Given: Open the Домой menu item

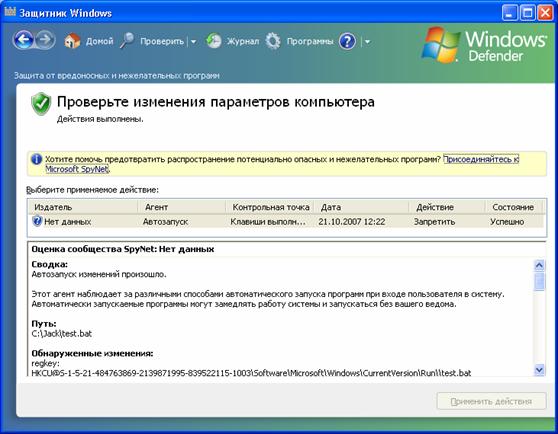Looking at the screenshot, I should click(99, 41).
